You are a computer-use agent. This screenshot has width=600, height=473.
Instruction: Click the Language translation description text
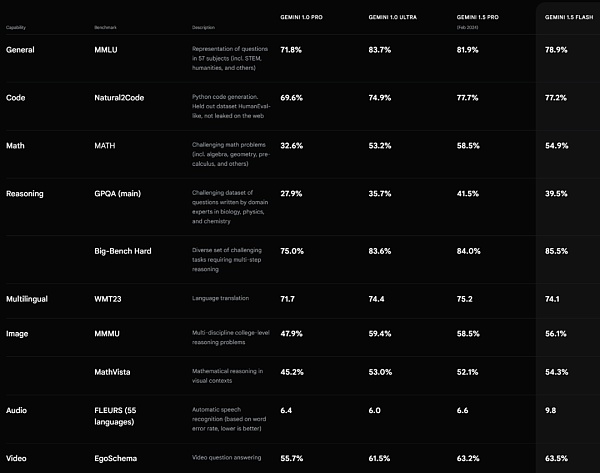point(223,298)
